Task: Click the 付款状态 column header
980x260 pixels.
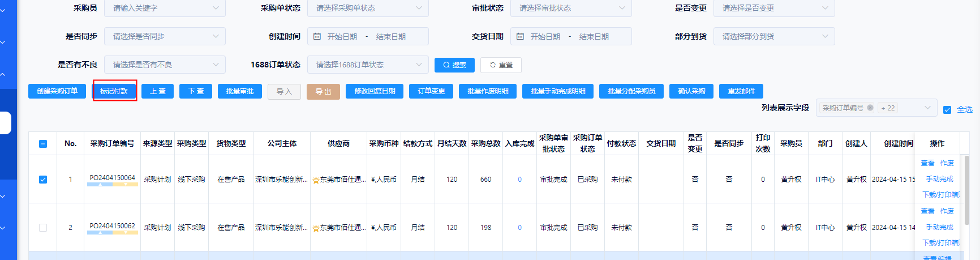Action: [x=621, y=144]
